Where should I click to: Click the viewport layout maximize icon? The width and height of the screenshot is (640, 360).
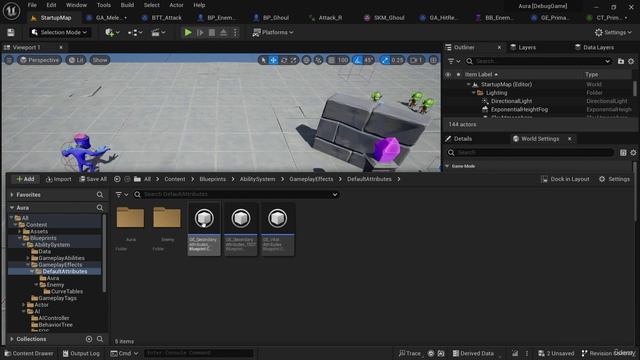433,60
